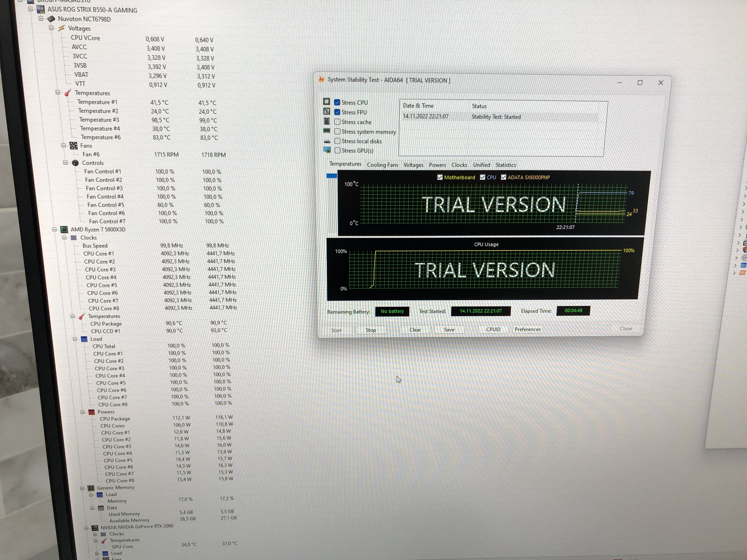
Task: Click the Load icon above CPU Total
Action: tap(84, 339)
